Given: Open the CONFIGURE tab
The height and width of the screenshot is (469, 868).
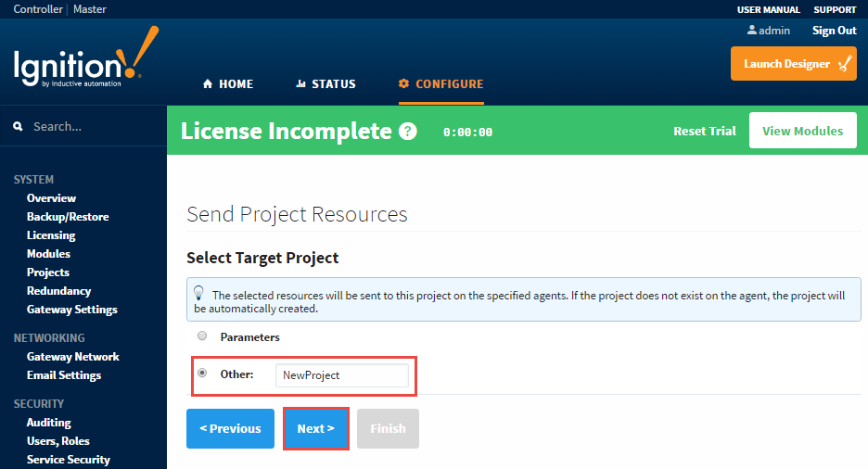Looking at the screenshot, I should coord(441,84).
